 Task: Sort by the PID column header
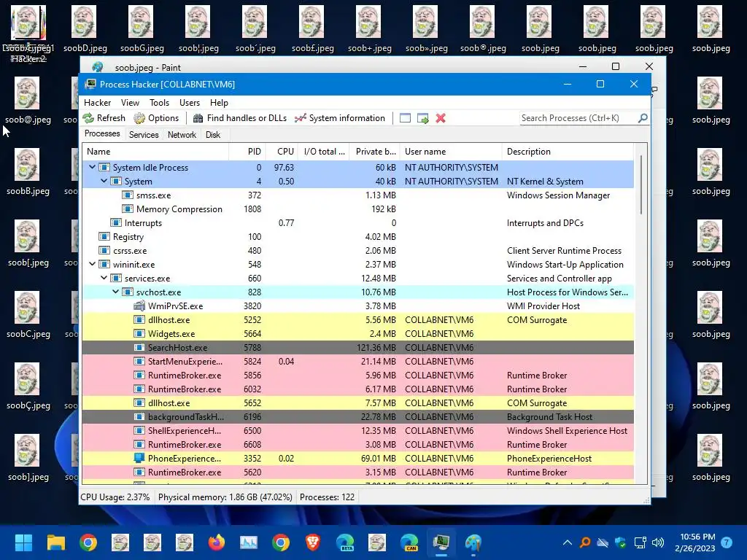click(x=247, y=152)
